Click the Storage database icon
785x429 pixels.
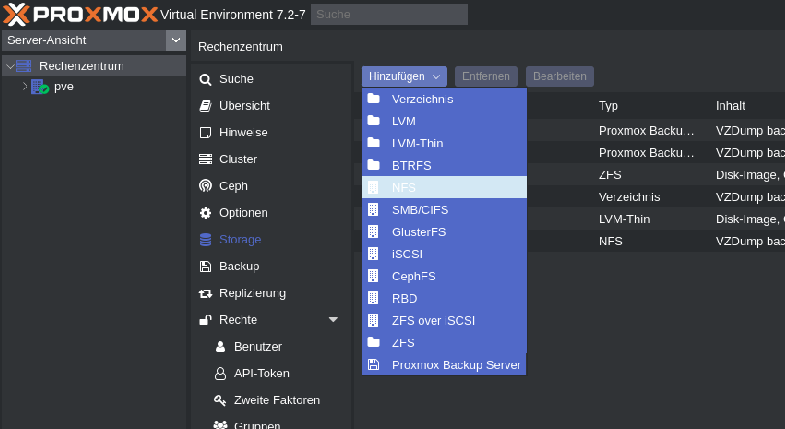[205, 239]
